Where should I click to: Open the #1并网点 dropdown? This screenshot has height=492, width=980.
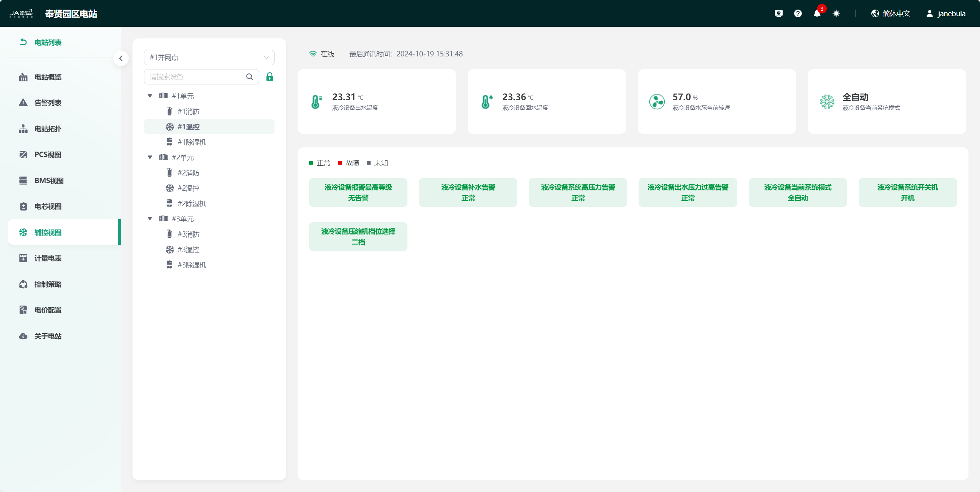209,58
